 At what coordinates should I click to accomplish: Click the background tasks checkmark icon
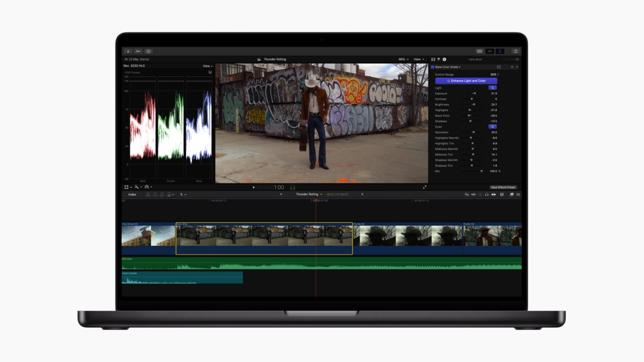[x=148, y=51]
